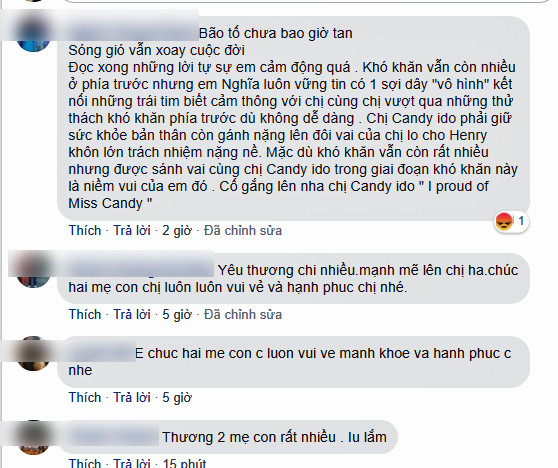Open the third commenter's avatar
The image size is (558, 468).
pos(33,354)
